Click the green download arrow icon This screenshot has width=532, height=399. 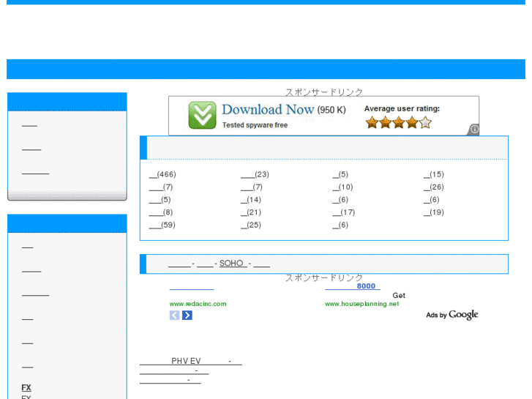click(202, 115)
